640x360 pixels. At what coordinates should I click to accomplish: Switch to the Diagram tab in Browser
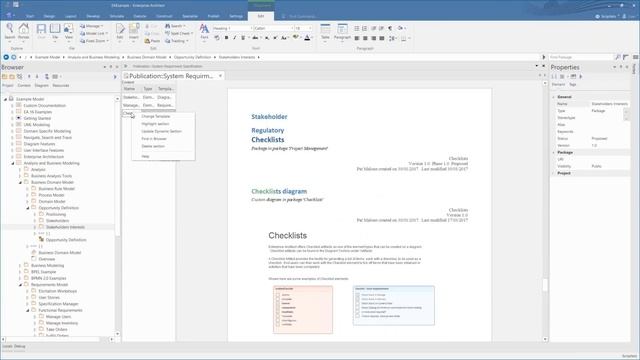point(41,85)
